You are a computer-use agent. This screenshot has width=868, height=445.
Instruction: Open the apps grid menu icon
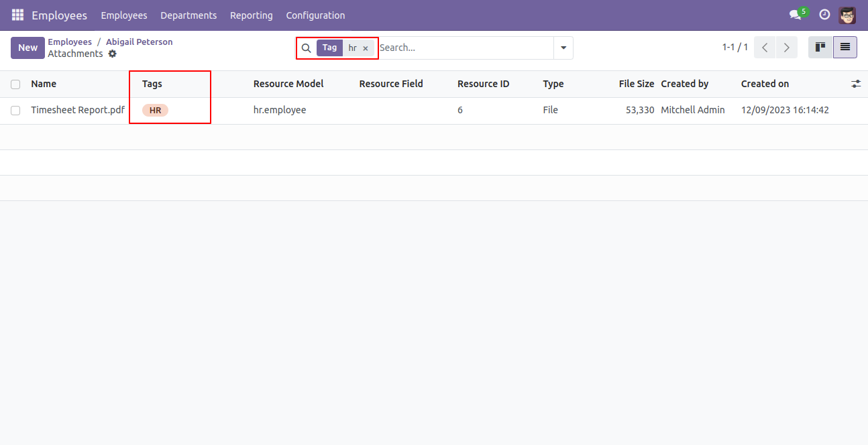(17, 15)
